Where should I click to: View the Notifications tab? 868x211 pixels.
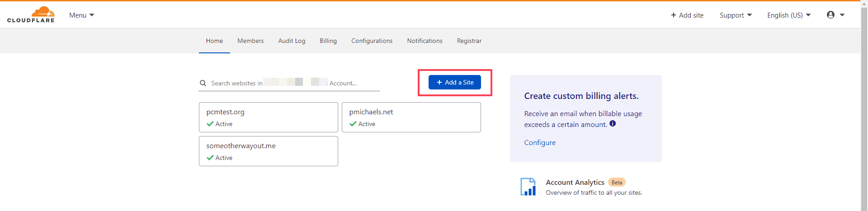pos(425,41)
